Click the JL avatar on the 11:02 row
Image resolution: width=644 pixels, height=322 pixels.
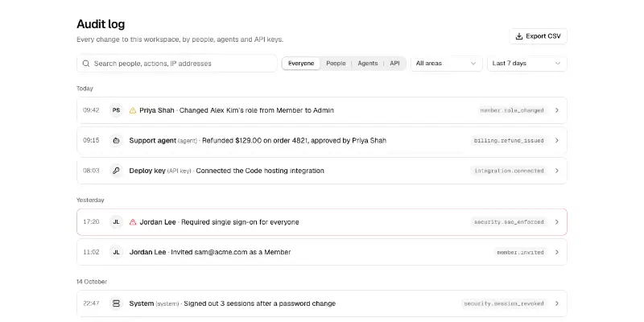[x=116, y=252]
